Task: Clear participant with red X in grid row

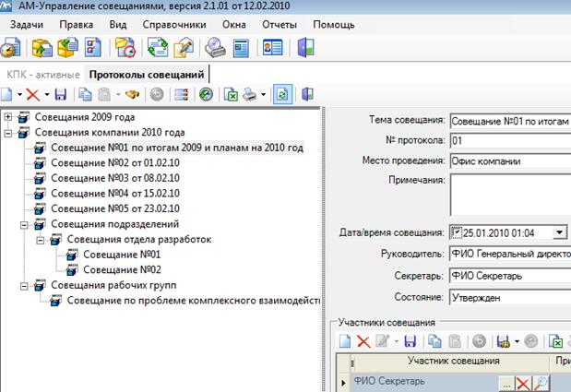Action: click(x=525, y=383)
